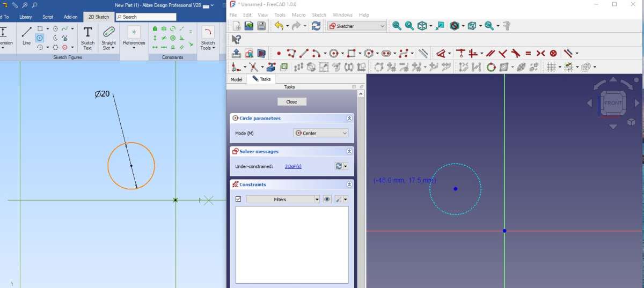Select the FreeCAD circle tool

[x=334, y=53]
